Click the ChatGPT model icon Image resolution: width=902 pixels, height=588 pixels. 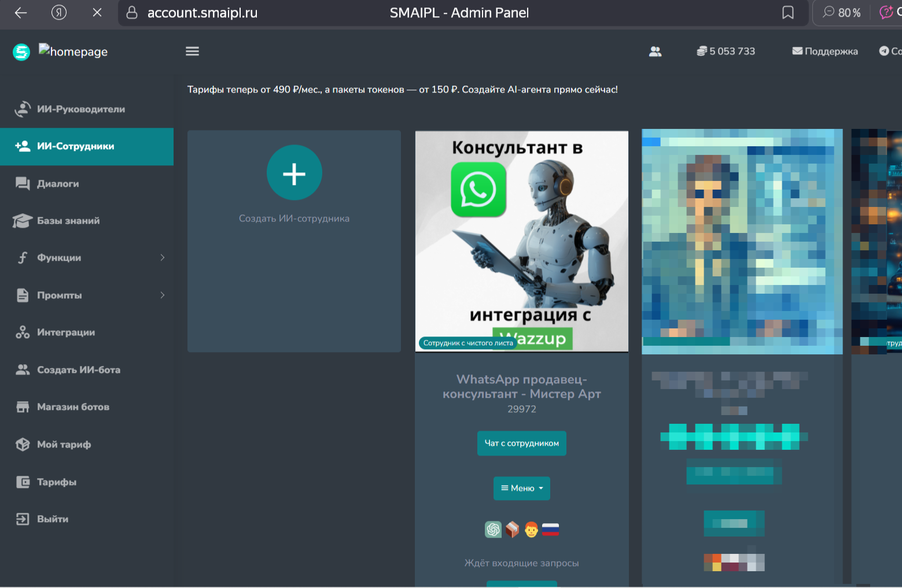pos(493,530)
